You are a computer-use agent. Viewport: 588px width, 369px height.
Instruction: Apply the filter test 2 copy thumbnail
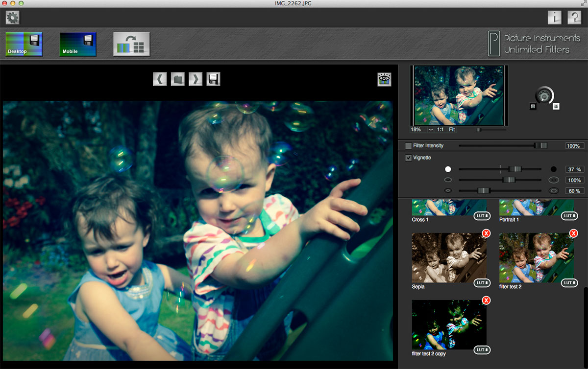point(449,324)
